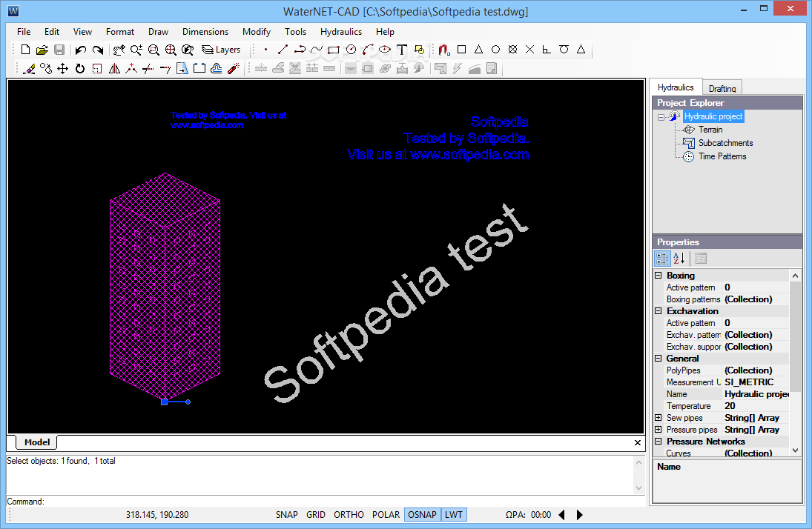Open the Layers manager

221,50
